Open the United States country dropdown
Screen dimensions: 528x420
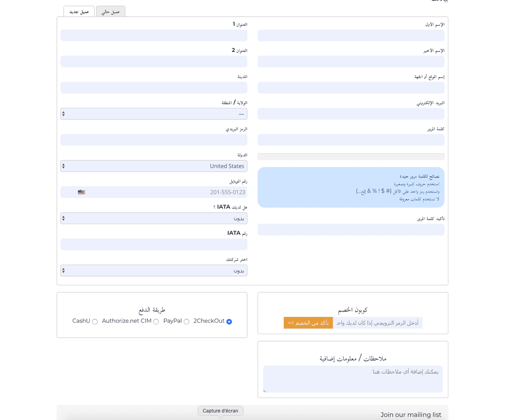[x=154, y=166]
